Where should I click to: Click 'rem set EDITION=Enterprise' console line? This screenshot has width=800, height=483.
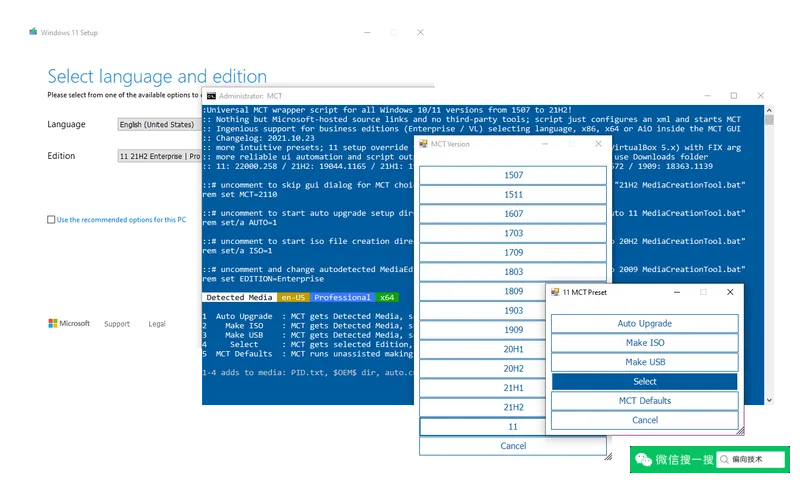[x=263, y=279]
